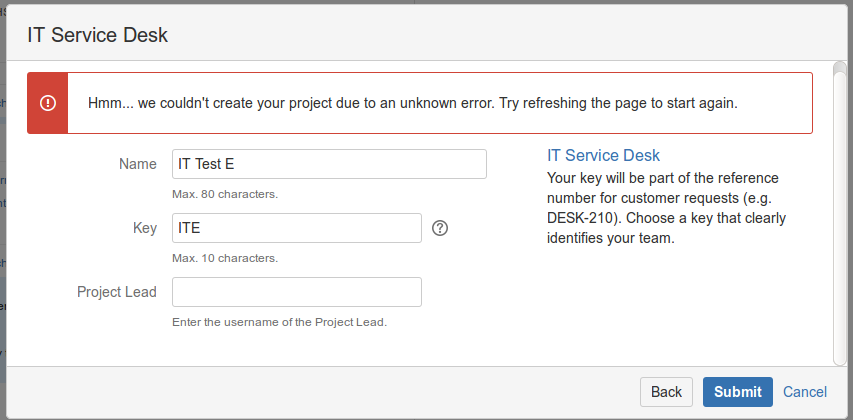Click the IT Service Desk dialog title
The width and height of the screenshot is (853, 420).
[x=98, y=35]
